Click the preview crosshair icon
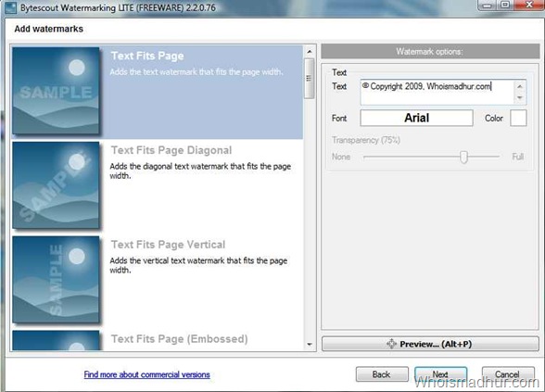 point(391,344)
